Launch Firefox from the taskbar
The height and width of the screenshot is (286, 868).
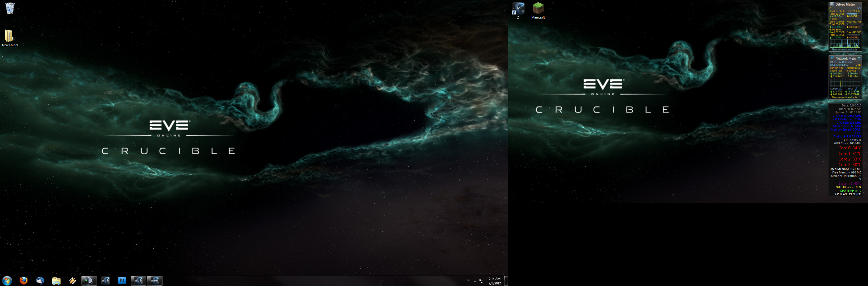(x=24, y=280)
